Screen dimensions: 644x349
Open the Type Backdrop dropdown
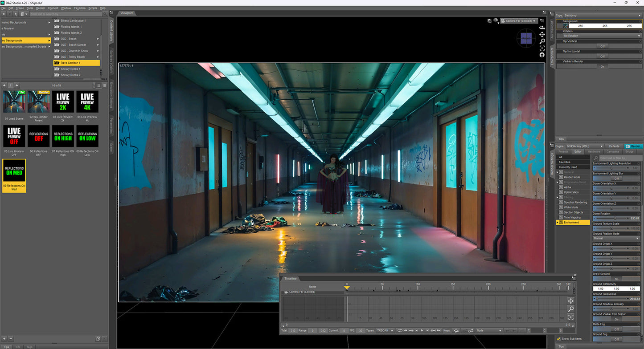(602, 15)
